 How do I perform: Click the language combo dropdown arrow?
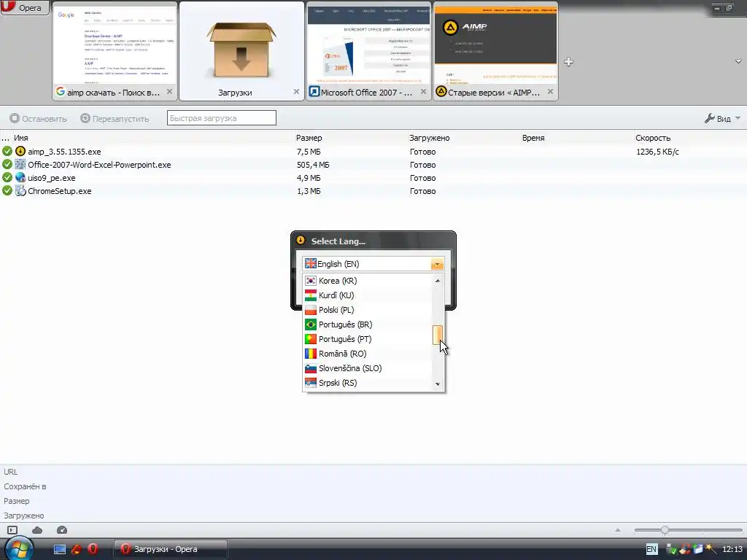click(437, 264)
